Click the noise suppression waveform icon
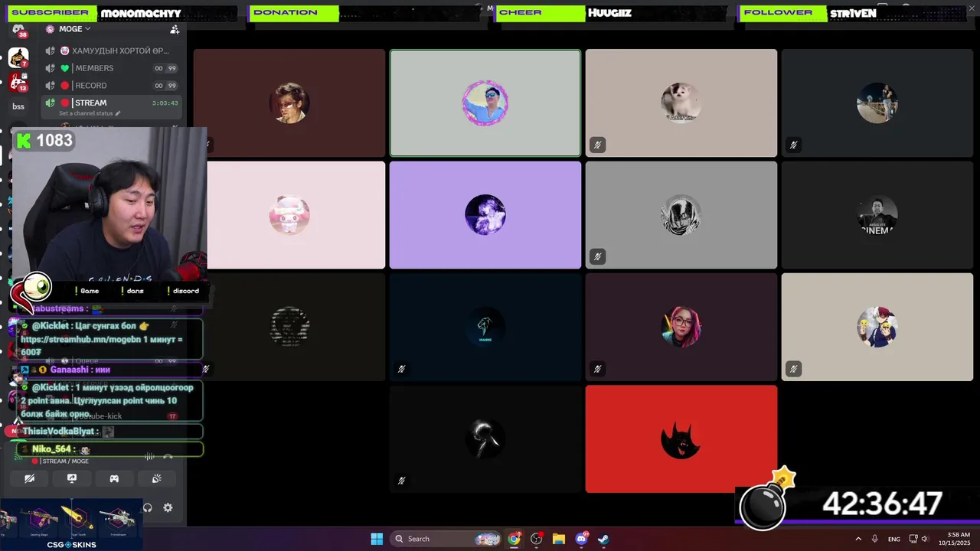This screenshot has width=980, height=551. click(149, 457)
